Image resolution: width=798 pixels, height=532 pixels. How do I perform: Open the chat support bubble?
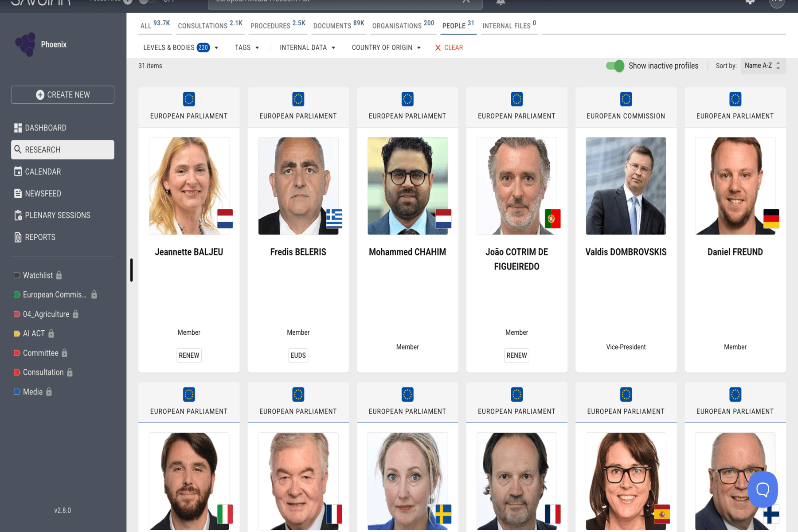pyautogui.click(x=763, y=489)
